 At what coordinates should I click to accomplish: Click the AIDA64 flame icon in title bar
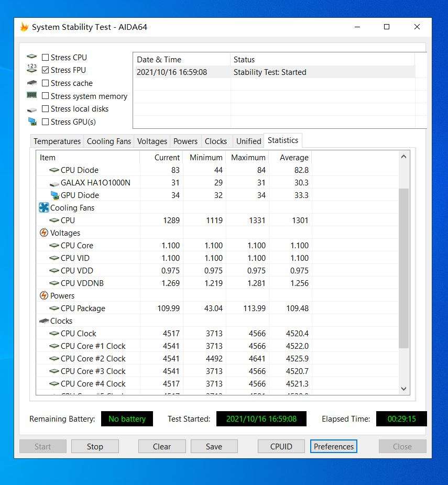[x=24, y=27]
